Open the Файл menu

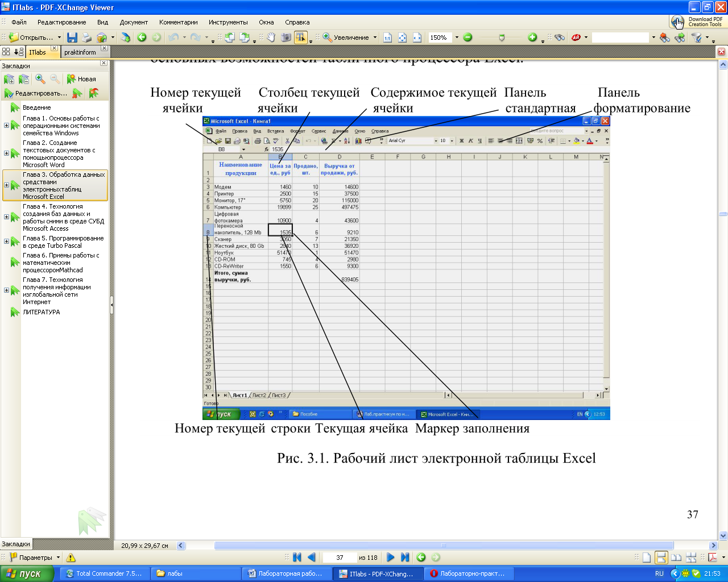tap(19, 22)
